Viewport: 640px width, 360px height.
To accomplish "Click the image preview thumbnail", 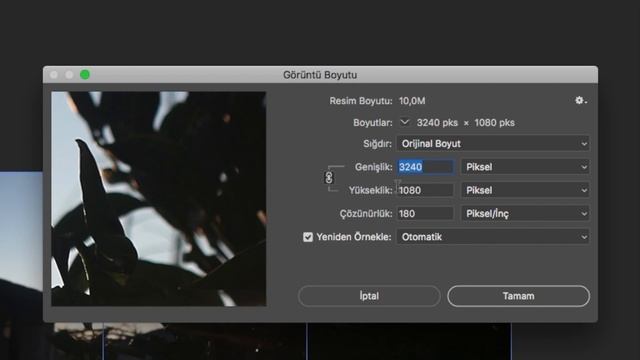I will (x=159, y=199).
